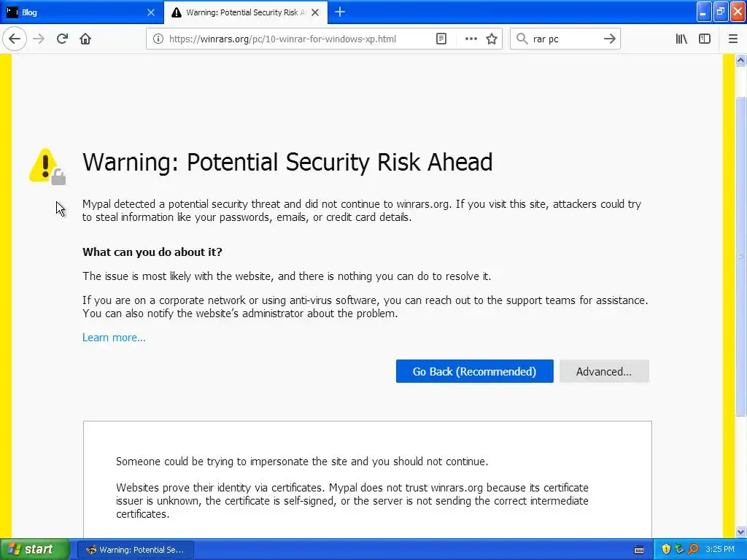Open the browser home page
747x560 pixels.
[x=85, y=39]
